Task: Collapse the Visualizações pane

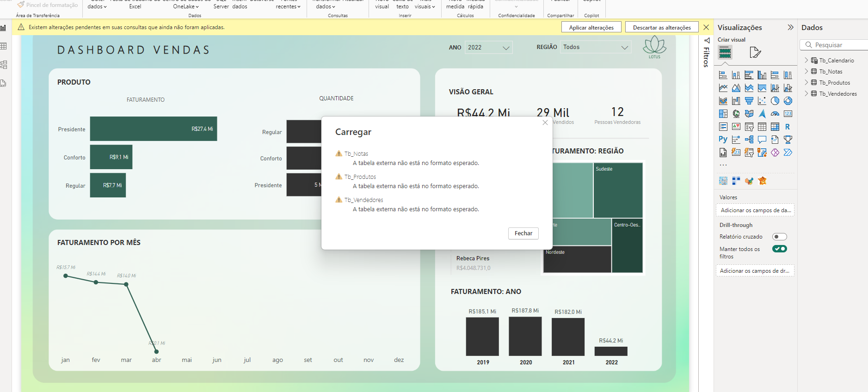Action: coord(790,27)
